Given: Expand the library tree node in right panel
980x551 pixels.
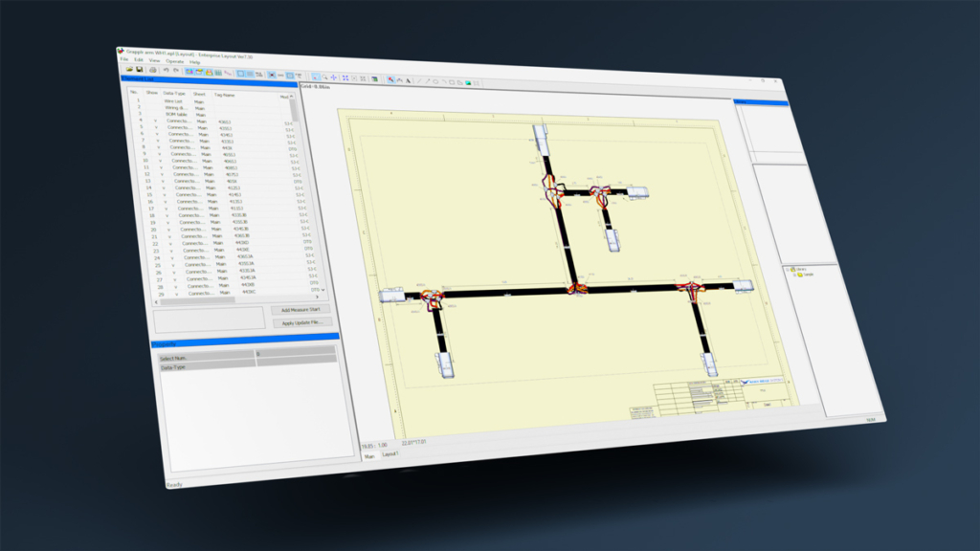Looking at the screenshot, I should [787, 269].
